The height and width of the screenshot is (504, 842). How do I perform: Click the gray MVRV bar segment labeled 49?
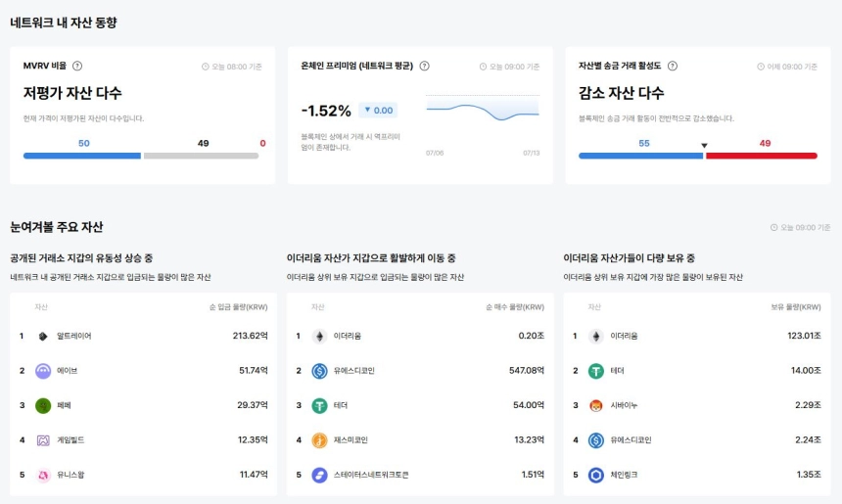pos(201,156)
